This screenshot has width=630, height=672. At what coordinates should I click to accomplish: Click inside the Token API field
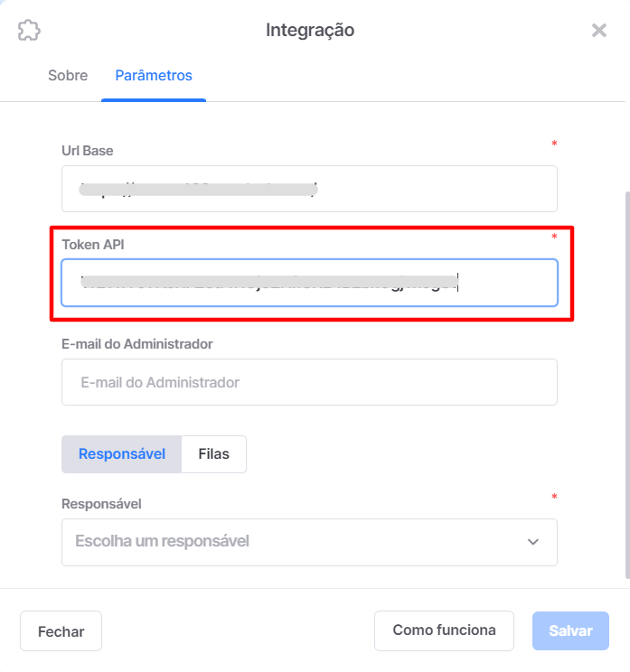(309, 283)
